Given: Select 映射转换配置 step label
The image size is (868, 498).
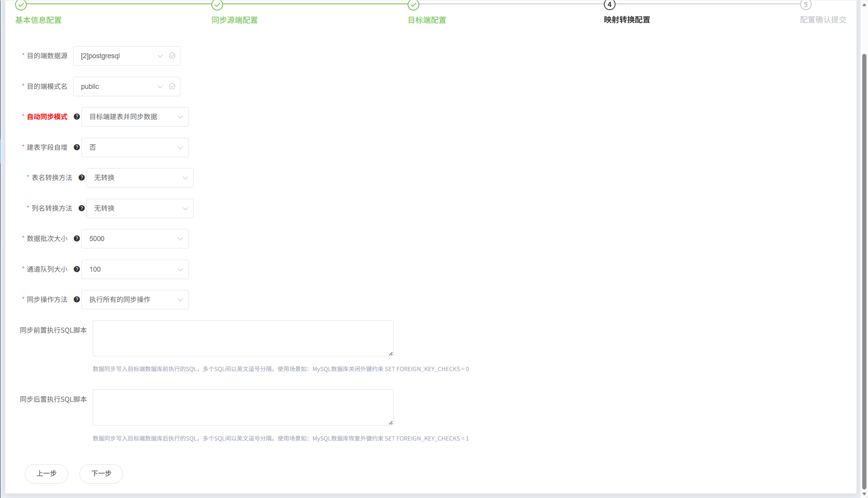Looking at the screenshot, I should coord(627,20).
